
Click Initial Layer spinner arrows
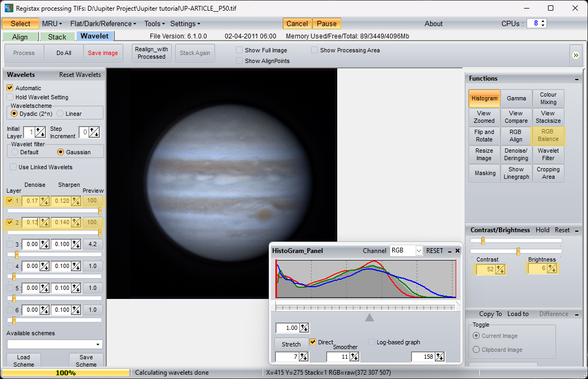(40, 132)
